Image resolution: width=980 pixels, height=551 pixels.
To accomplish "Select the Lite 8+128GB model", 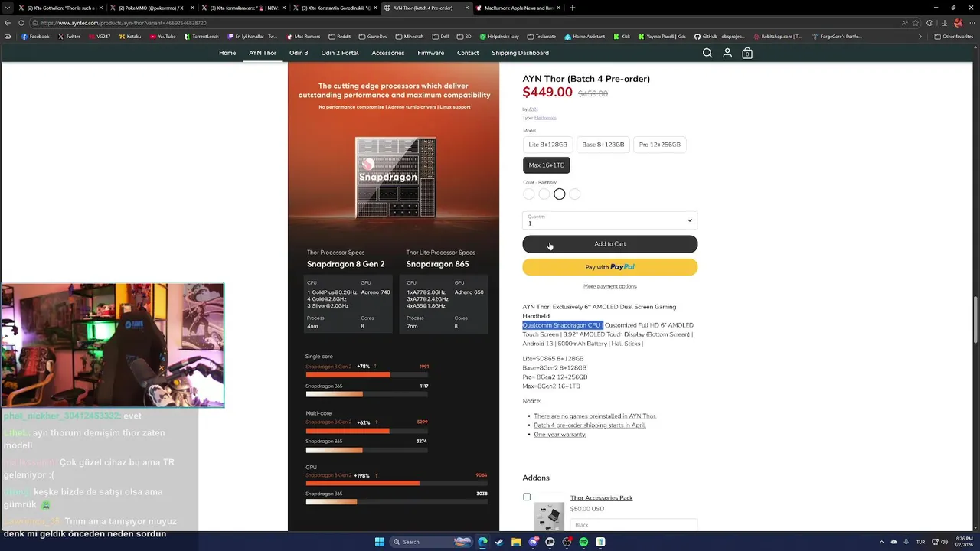I will pos(548,145).
